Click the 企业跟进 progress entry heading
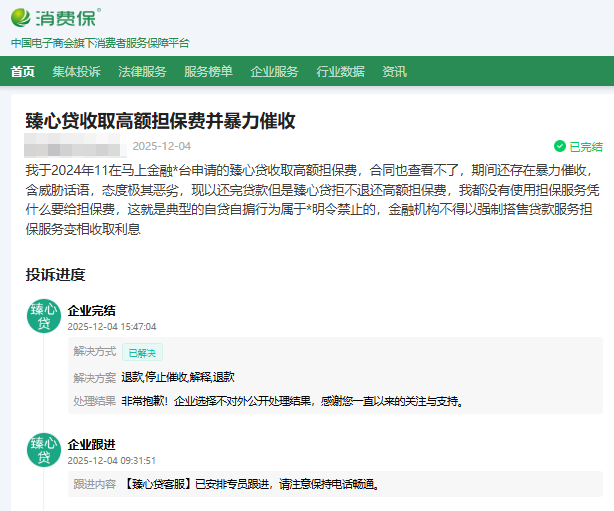 pyautogui.click(x=91, y=444)
